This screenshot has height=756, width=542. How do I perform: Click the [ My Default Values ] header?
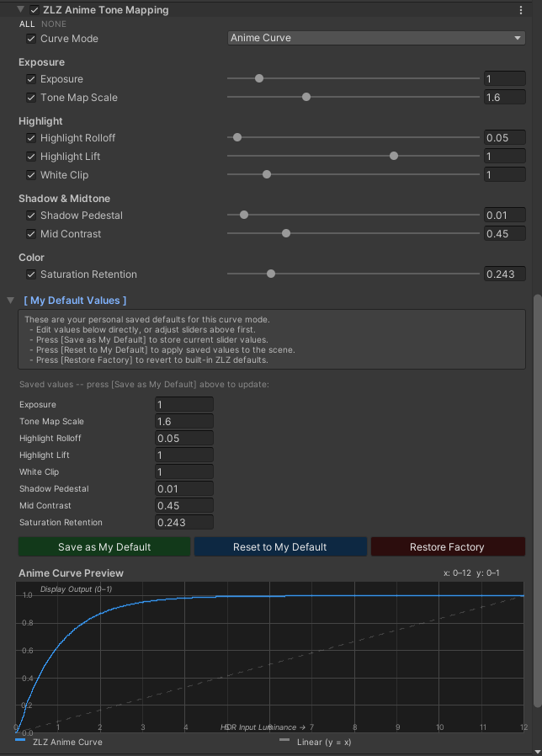tap(75, 301)
